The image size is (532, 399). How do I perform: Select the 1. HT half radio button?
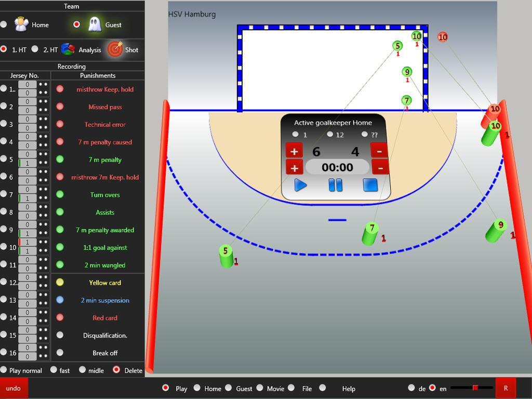point(4,49)
